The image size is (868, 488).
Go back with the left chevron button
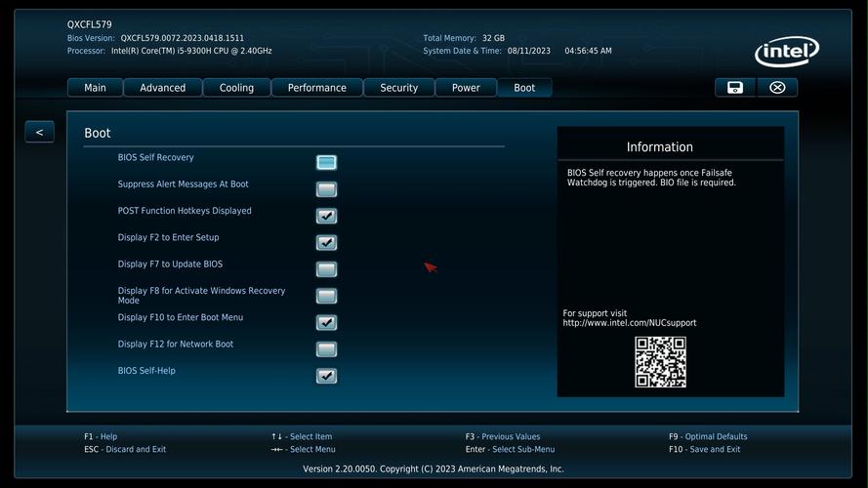pos(39,132)
